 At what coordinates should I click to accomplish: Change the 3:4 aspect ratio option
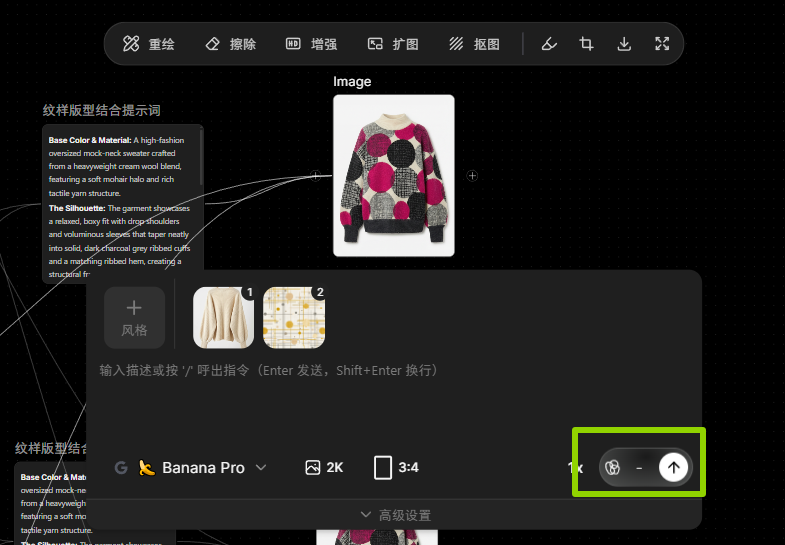[x=396, y=467]
